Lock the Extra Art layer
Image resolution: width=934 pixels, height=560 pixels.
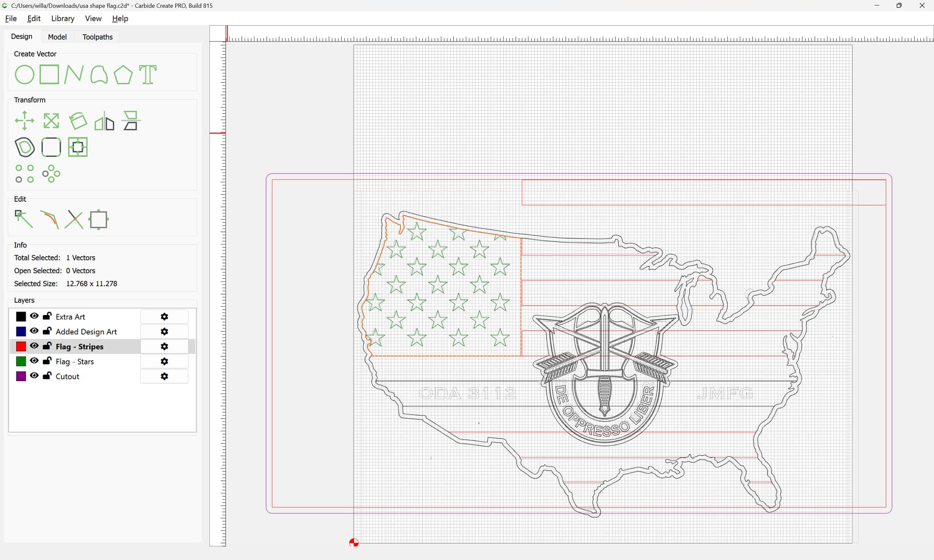tap(47, 316)
